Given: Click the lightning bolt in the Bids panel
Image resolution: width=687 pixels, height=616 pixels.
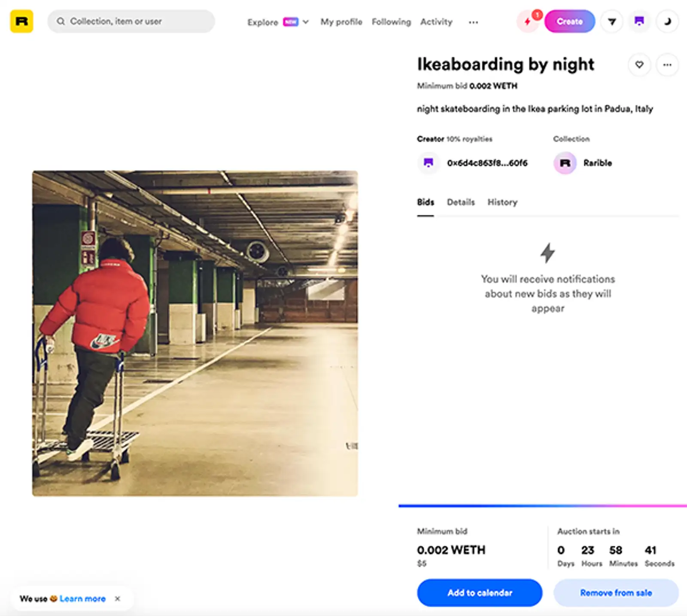Looking at the screenshot, I should click(547, 253).
